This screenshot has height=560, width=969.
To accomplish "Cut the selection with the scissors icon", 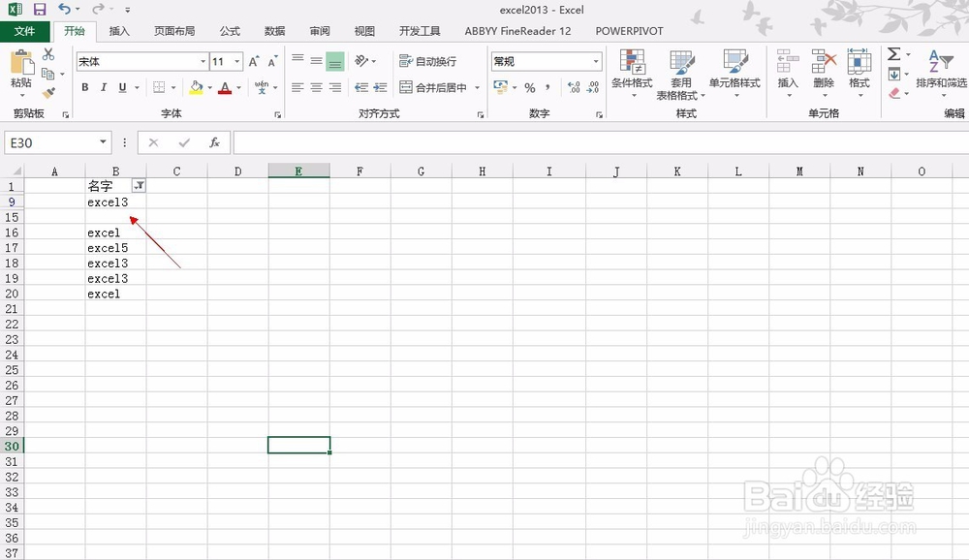I will point(48,54).
